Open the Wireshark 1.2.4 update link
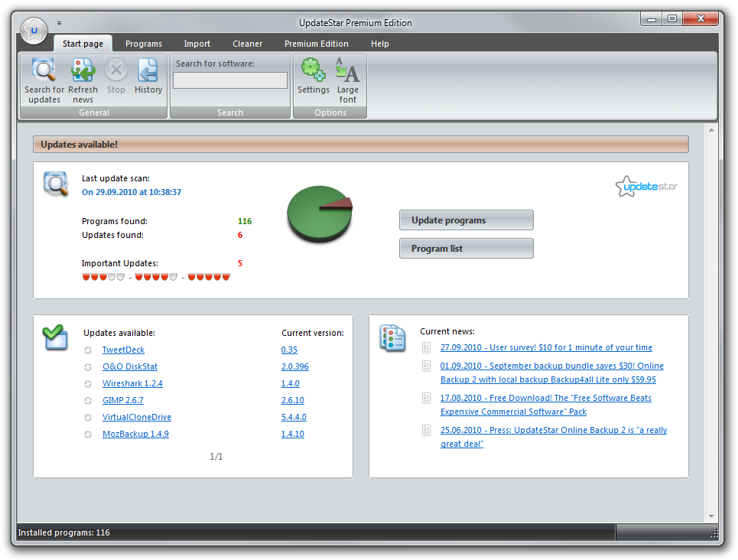This screenshot has height=560, width=738. pos(132,384)
